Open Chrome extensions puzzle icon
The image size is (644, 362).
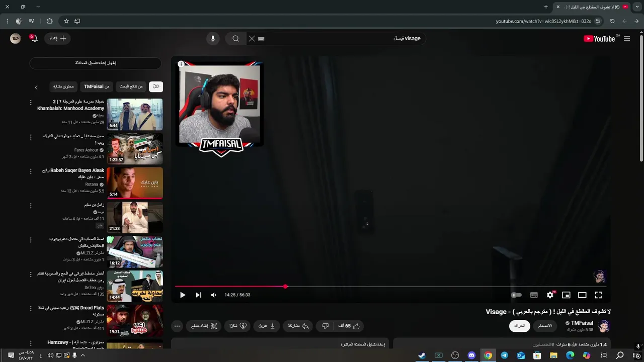[50, 21]
